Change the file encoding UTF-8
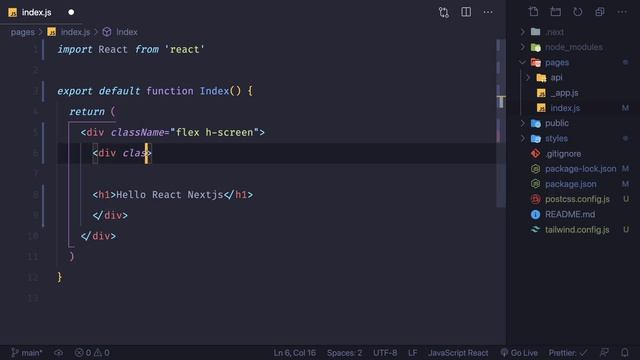The image size is (640, 360). (385, 353)
